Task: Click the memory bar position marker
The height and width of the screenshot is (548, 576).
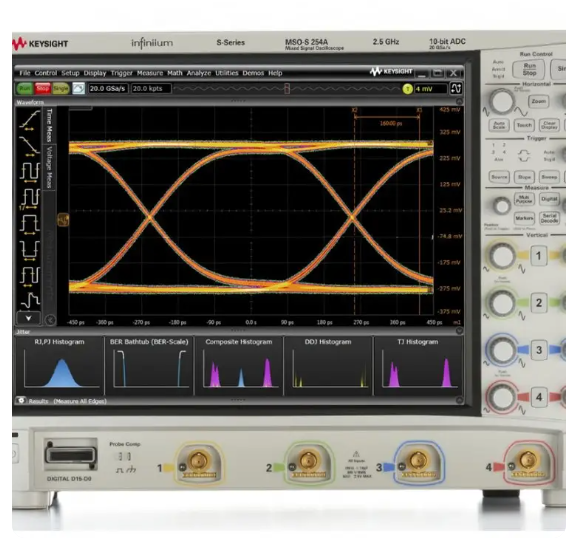Action: [287, 89]
